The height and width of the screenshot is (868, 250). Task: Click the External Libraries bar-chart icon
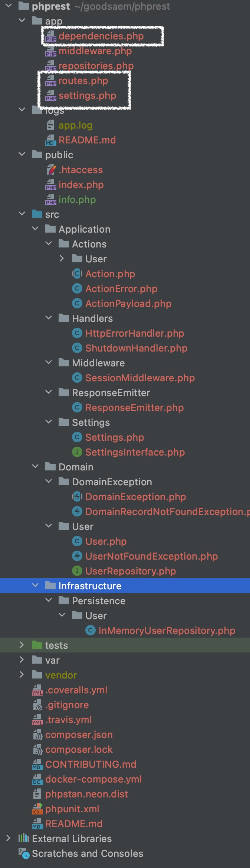(x=24, y=838)
